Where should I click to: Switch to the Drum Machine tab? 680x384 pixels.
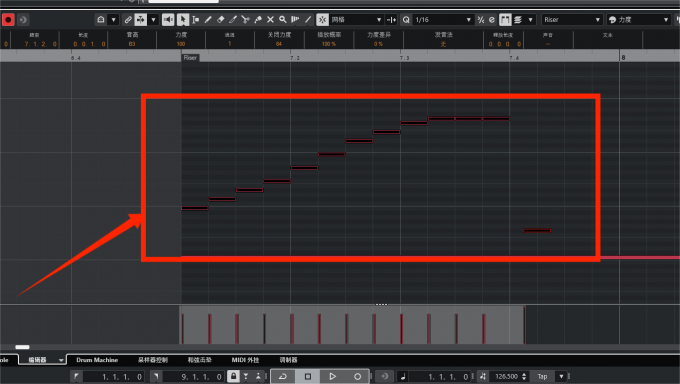coord(97,360)
